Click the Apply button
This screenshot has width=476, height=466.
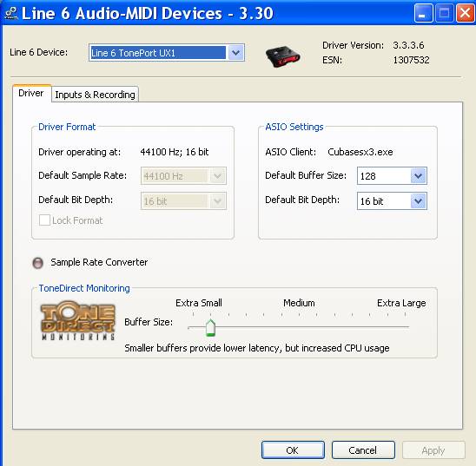point(433,450)
